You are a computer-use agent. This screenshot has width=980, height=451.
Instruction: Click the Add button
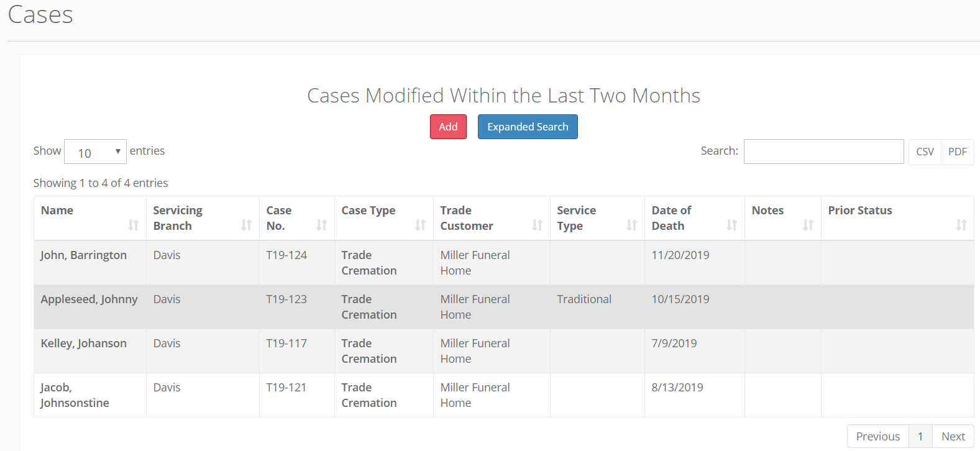tap(448, 127)
